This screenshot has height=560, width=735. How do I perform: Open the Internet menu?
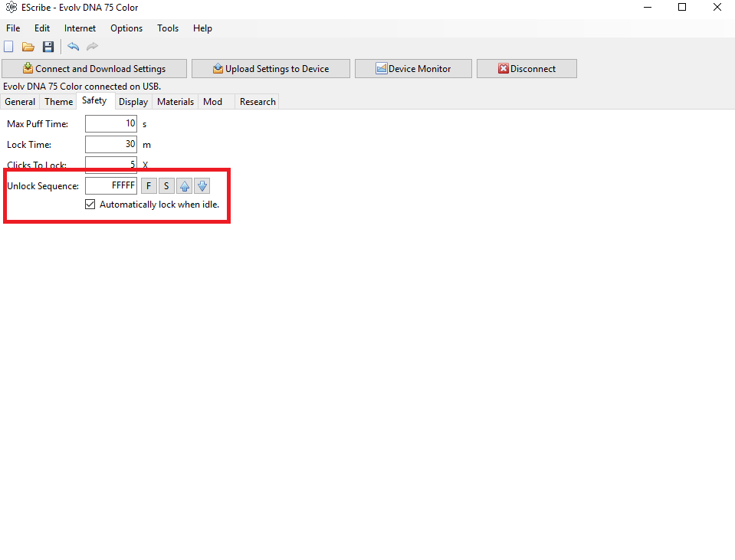tap(80, 28)
